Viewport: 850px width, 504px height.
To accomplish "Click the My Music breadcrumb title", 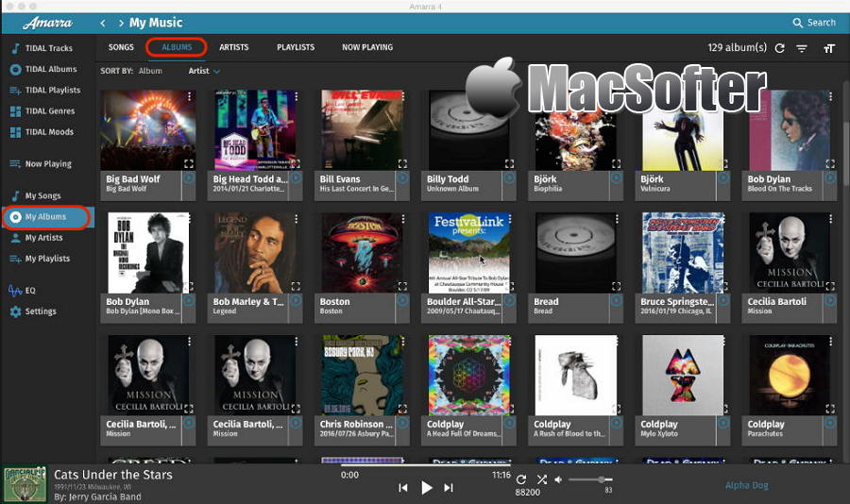I will coord(156,23).
